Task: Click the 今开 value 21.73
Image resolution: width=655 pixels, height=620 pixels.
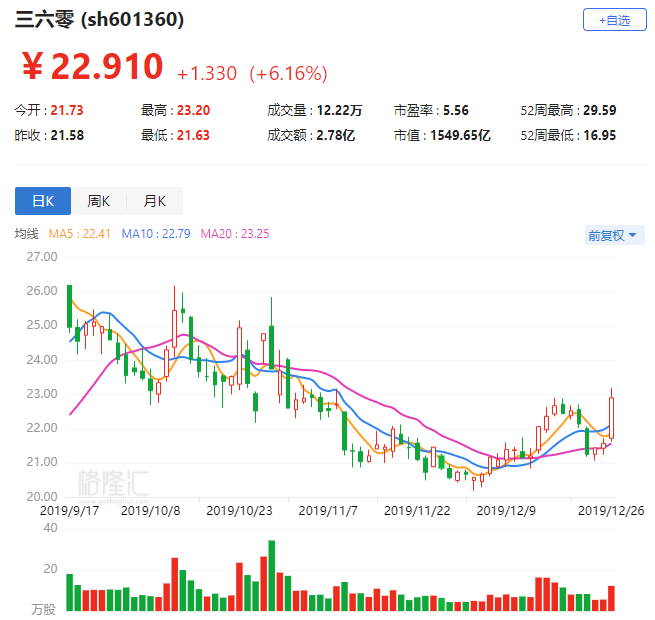Action: 67,110
